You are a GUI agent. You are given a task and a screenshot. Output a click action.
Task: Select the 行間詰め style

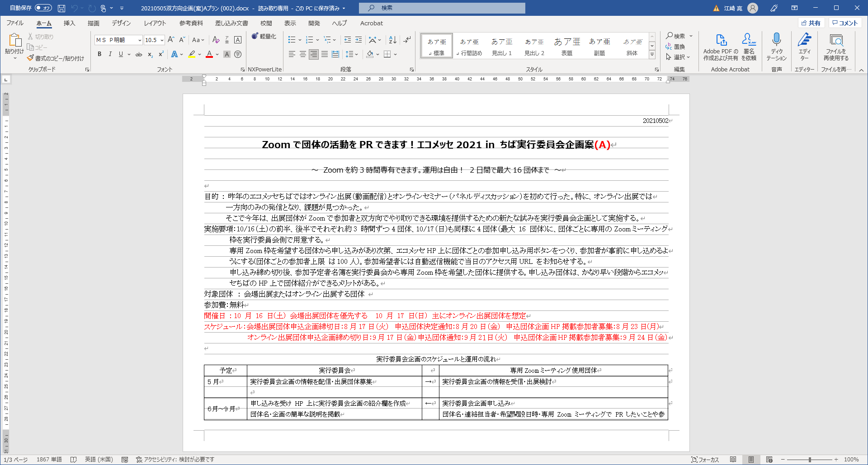point(469,47)
